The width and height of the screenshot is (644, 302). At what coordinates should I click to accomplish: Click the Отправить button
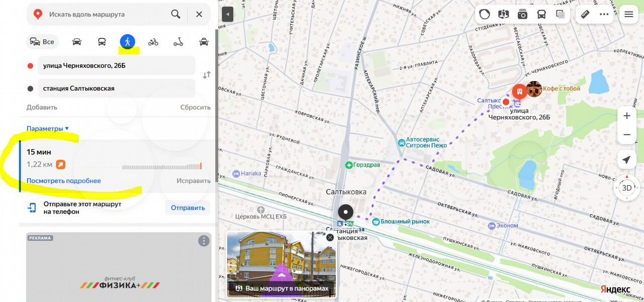(188, 207)
